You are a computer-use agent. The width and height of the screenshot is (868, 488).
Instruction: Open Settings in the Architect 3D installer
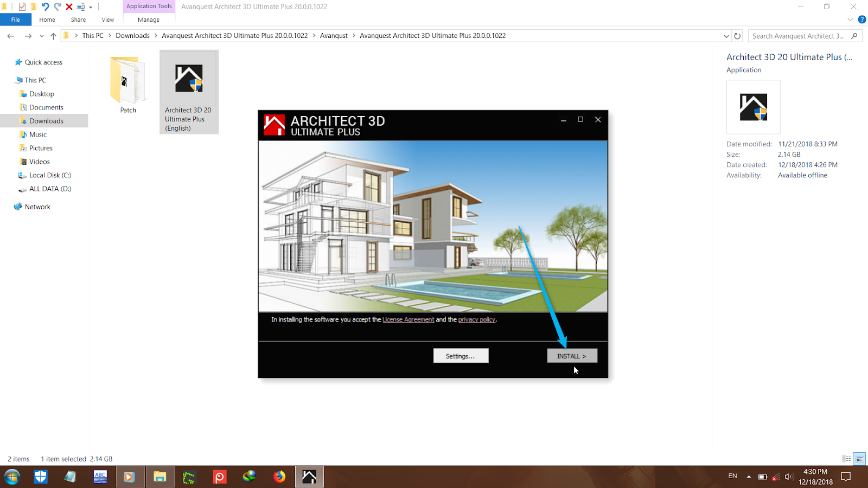pos(461,356)
